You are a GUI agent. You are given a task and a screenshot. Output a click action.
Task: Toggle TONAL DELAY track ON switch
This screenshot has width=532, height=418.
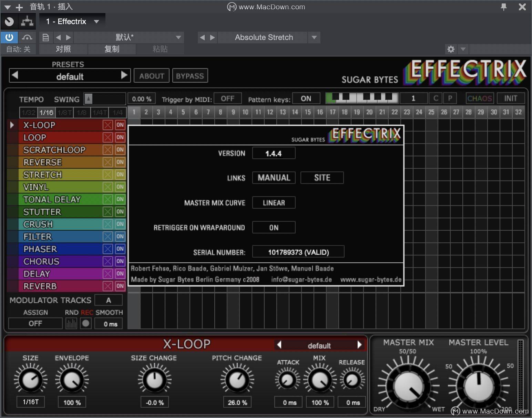point(120,199)
